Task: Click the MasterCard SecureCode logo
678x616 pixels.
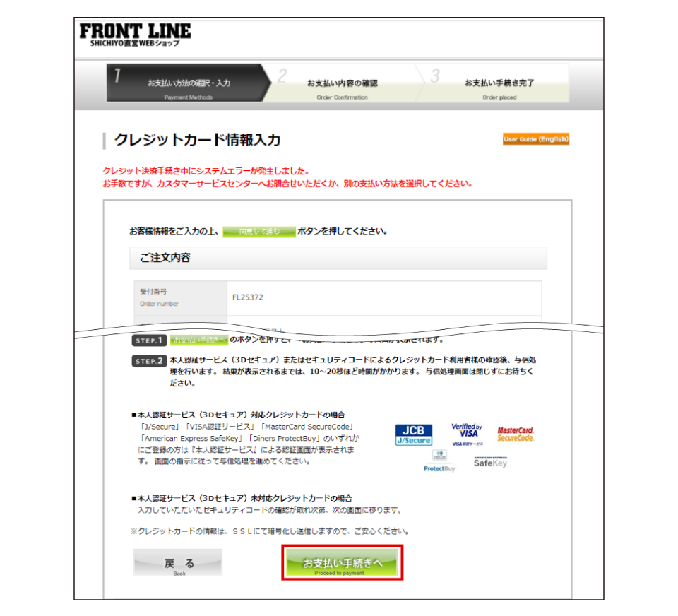Action: pos(516,434)
